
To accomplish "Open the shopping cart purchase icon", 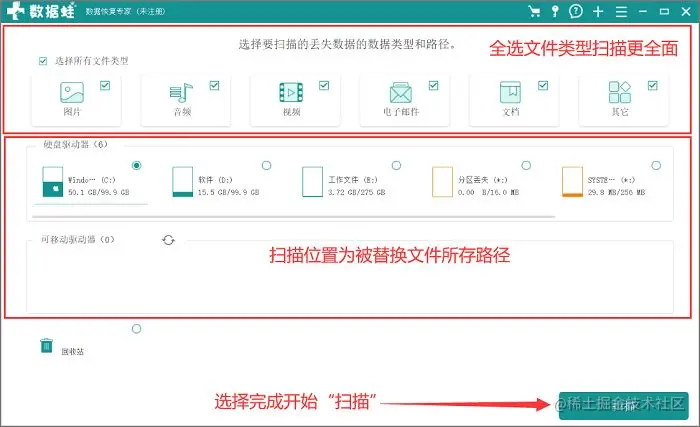I will click(x=534, y=11).
